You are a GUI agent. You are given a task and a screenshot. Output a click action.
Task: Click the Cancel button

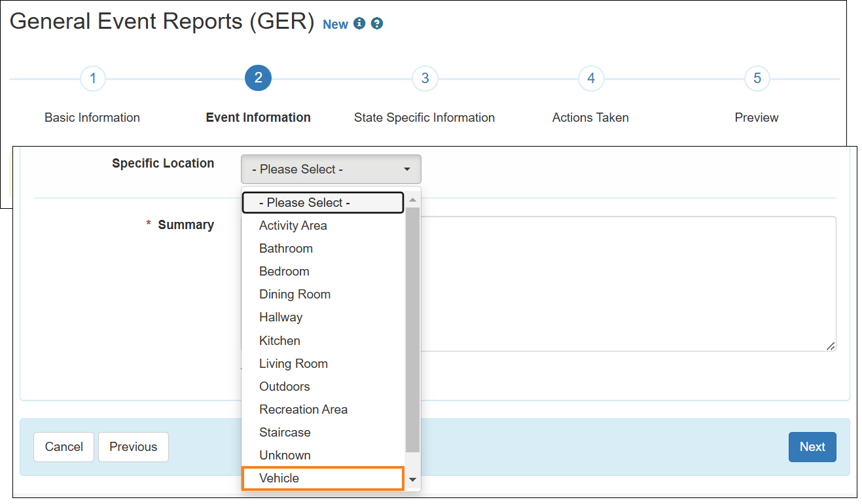[64, 447]
